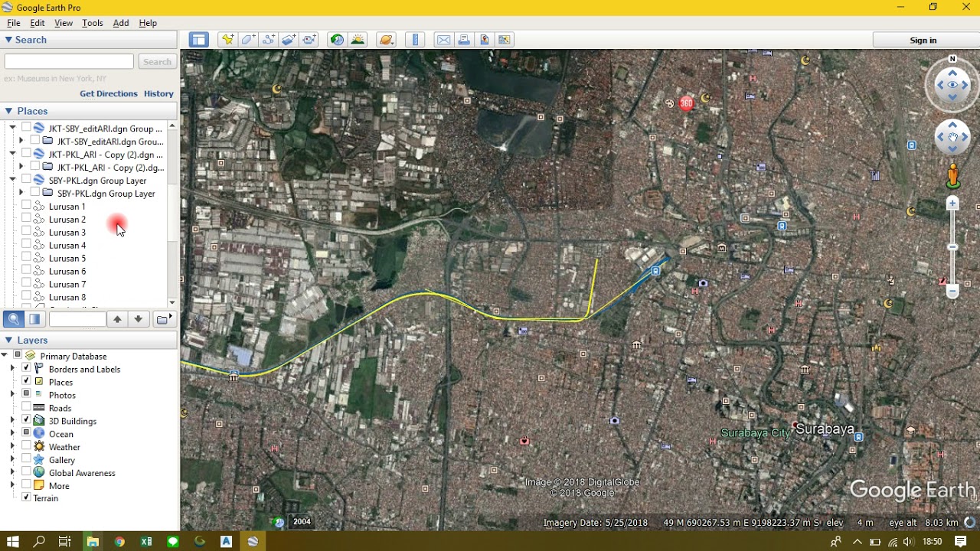Open the Help menu
Image resolution: width=980 pixels, height=551 pixels.
[x=148, y=23]
